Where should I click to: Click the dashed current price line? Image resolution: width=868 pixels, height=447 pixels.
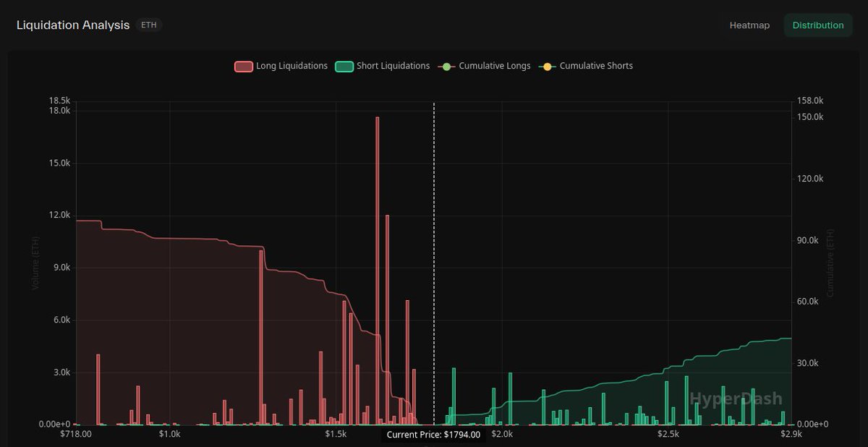coord(434,253)
